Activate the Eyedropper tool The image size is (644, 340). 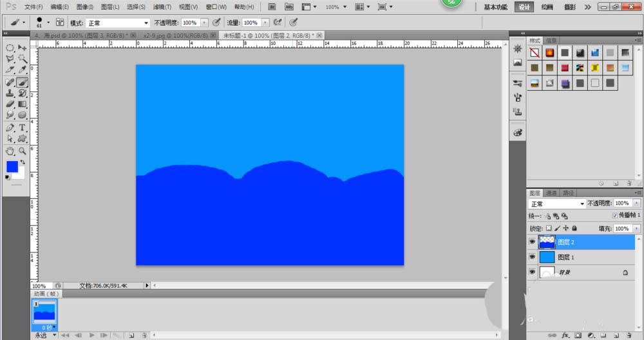pos(22,70)
